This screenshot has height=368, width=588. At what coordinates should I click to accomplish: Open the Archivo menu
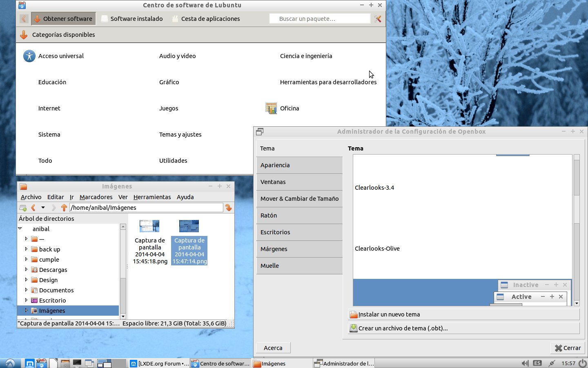tap(31, 197)
